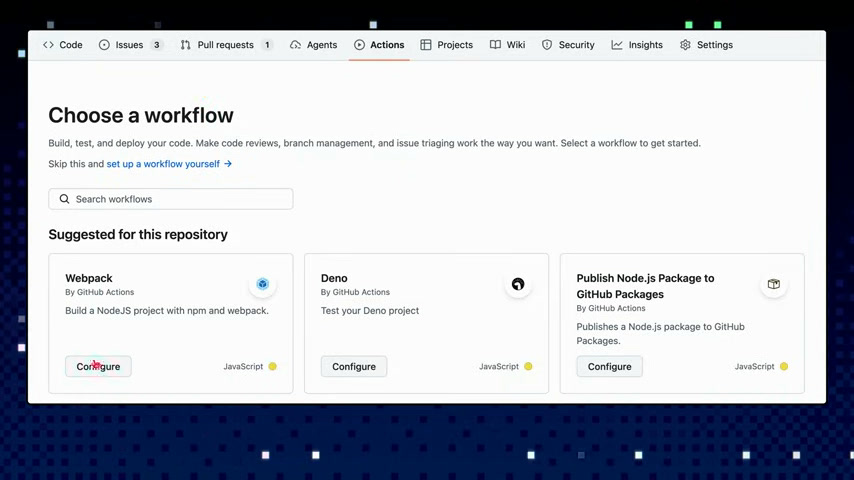Click the Webpack card title
This screenshot has height=480, width=854.
pyautogui.click(x=89, y=278)
